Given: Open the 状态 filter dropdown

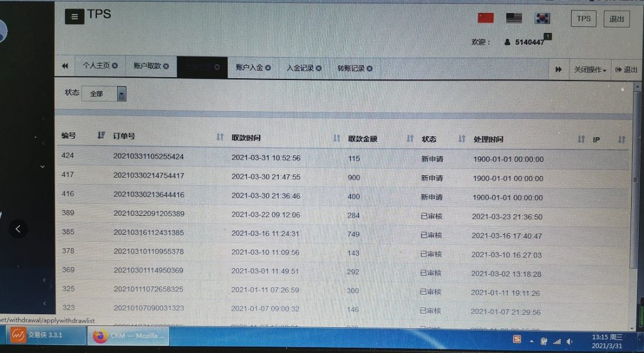Looking at the screenshot, I should pyautogui.click(x=104, y=94).
